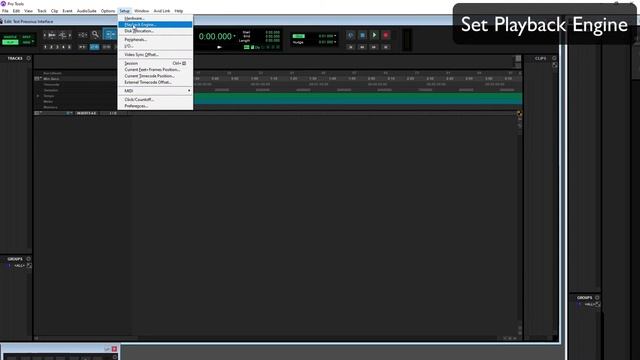
Task: Select the ALL group on the left
Action: (x=19, y=266)
